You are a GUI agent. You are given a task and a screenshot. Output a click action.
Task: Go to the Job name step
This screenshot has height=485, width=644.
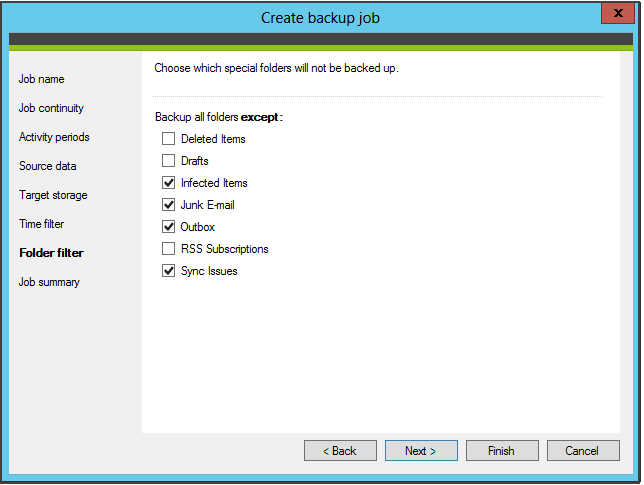click(41, 79)
